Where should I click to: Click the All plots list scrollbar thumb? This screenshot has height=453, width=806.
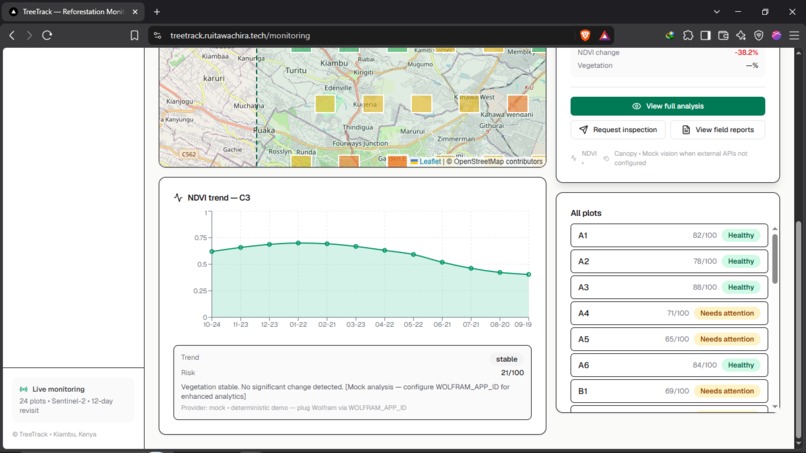pos(775,259)
